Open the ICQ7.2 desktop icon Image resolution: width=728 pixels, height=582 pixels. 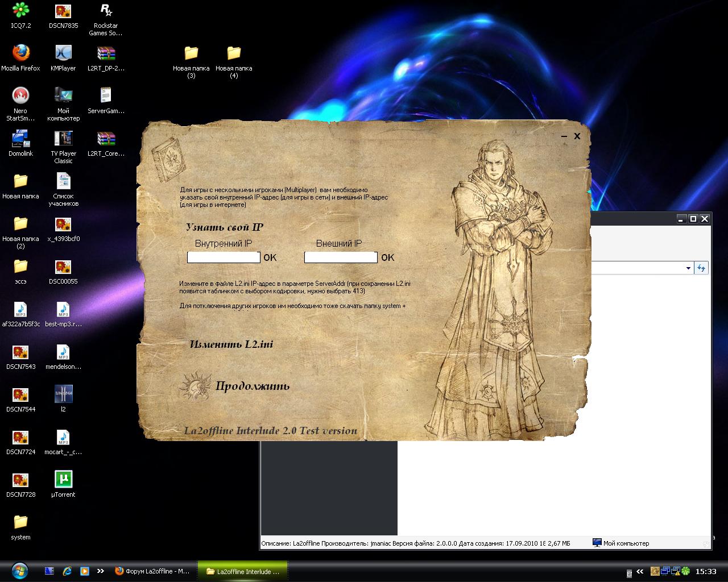20,15
